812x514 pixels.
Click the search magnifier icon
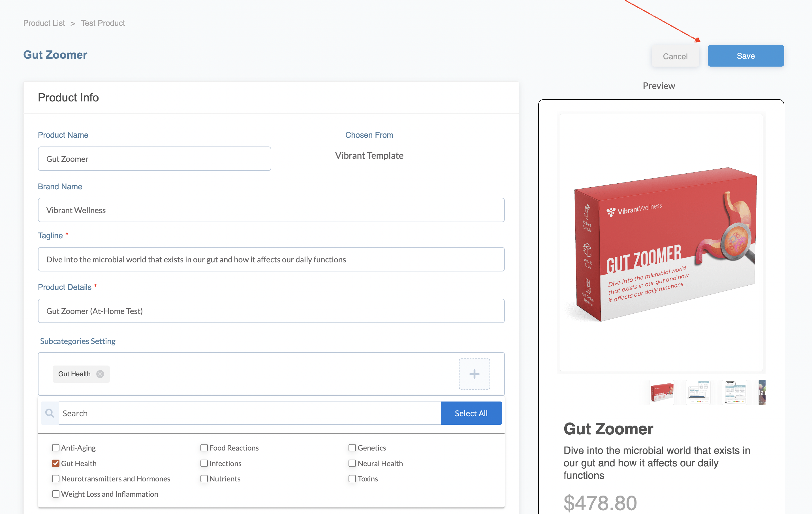pos(50,413)
